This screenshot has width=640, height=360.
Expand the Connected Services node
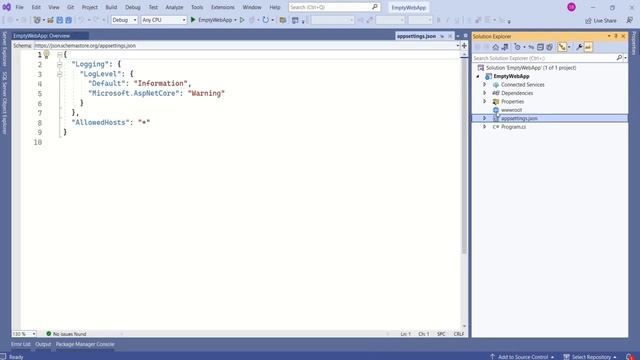point(484,84)
